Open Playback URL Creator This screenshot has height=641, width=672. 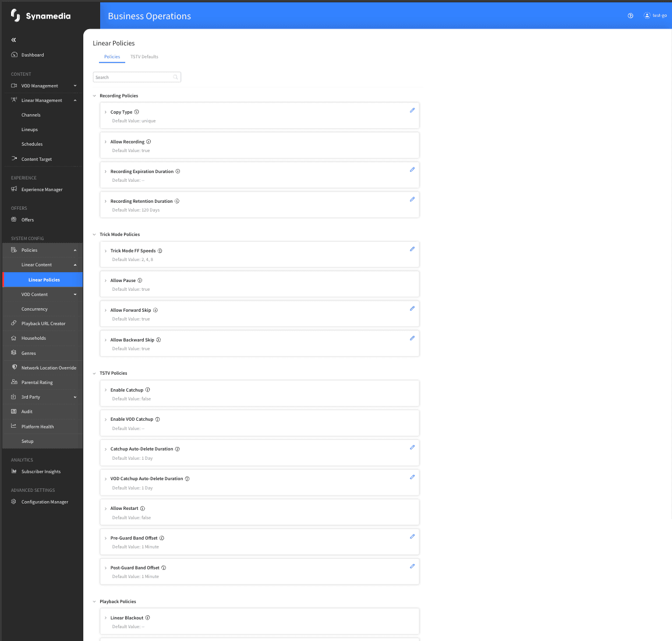tap(43, 324)
